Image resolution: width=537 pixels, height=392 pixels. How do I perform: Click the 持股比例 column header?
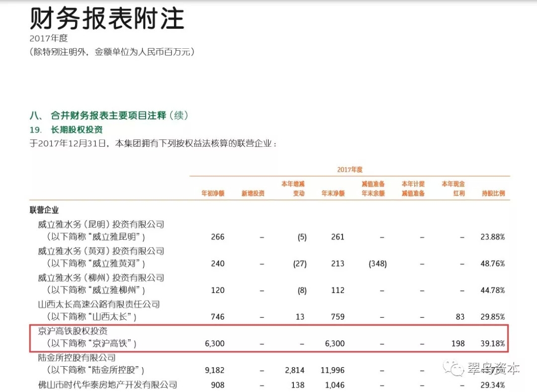tap(493, 193)
